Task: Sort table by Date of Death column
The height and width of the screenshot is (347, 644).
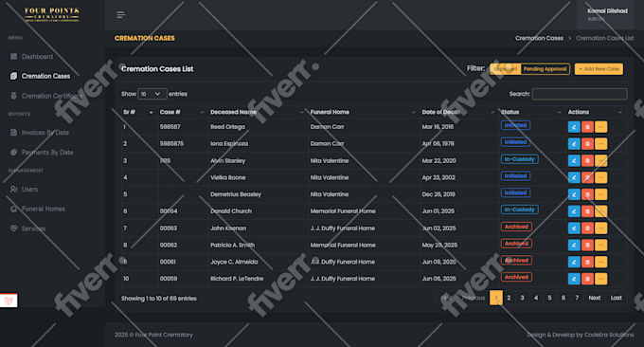Action: pyautogui.click(x=458, y=112)
